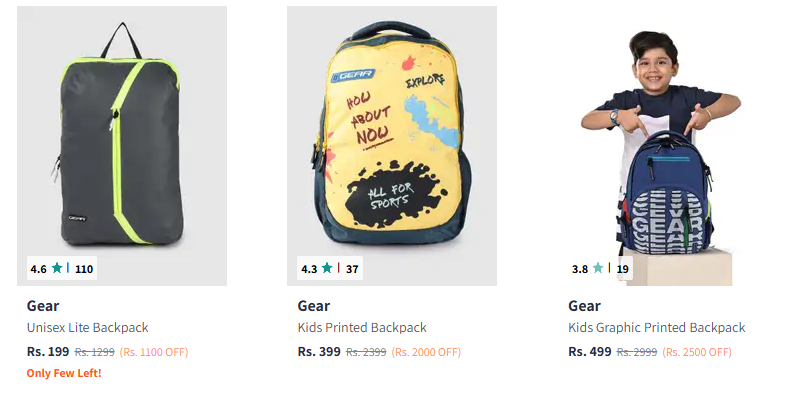This screenshot has width=800, height=407.
Task: Open the grey Unisex Lite Backpack image
Action: (122, 140)
